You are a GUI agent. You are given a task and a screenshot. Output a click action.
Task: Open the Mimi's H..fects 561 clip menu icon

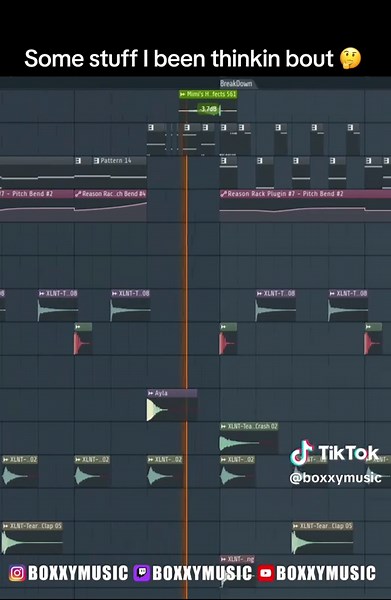pos(182,94)
